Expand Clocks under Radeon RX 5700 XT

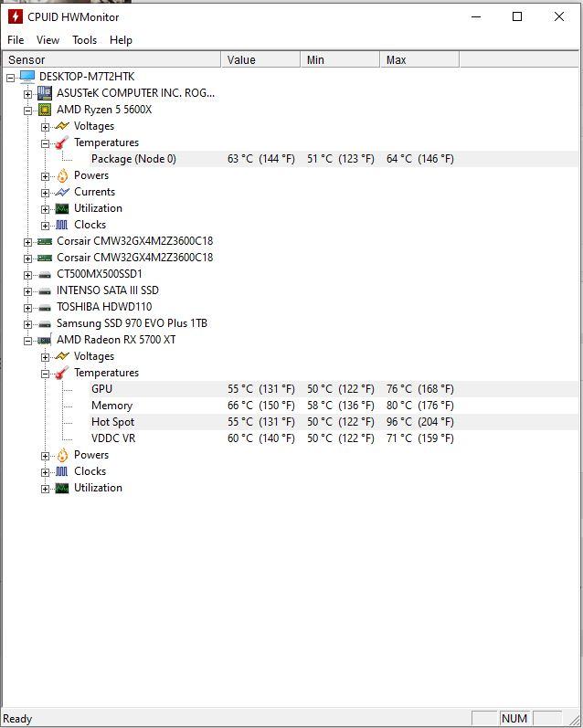pos(45,472)
